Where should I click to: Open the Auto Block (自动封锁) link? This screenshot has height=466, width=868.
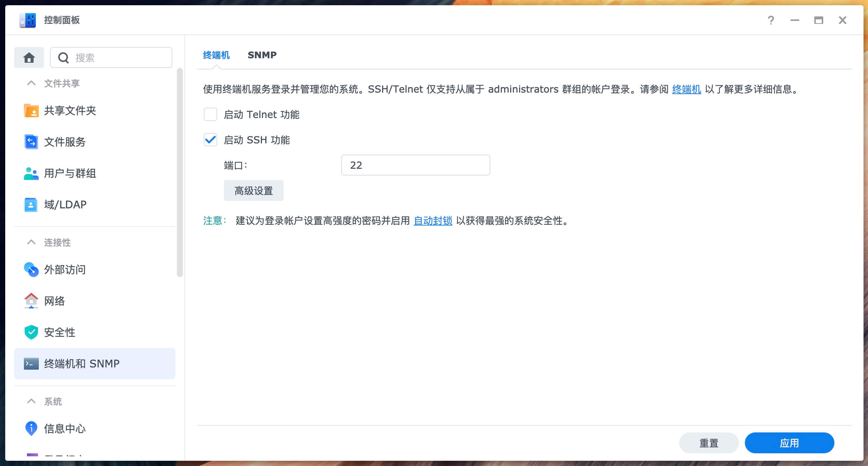433,221
